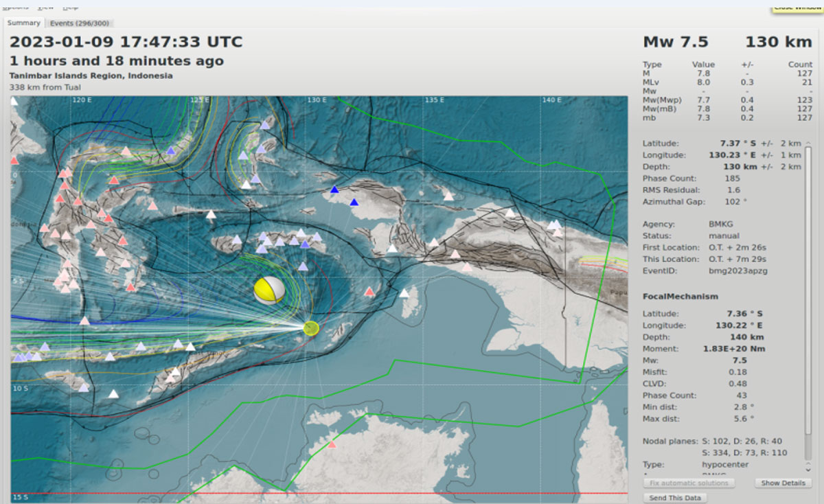Click the Send This Data button
Viewport: 824px width, 504px height.
point(675,498)
